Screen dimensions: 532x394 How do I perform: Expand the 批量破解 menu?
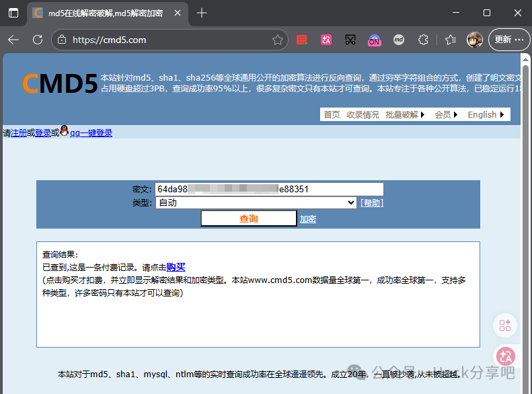coord(405,114)
